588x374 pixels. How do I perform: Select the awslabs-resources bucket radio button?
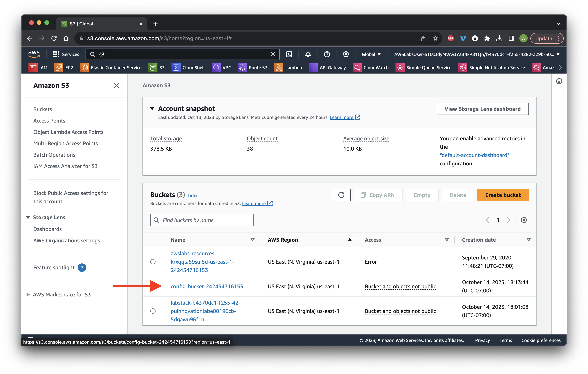pos(153,262)
